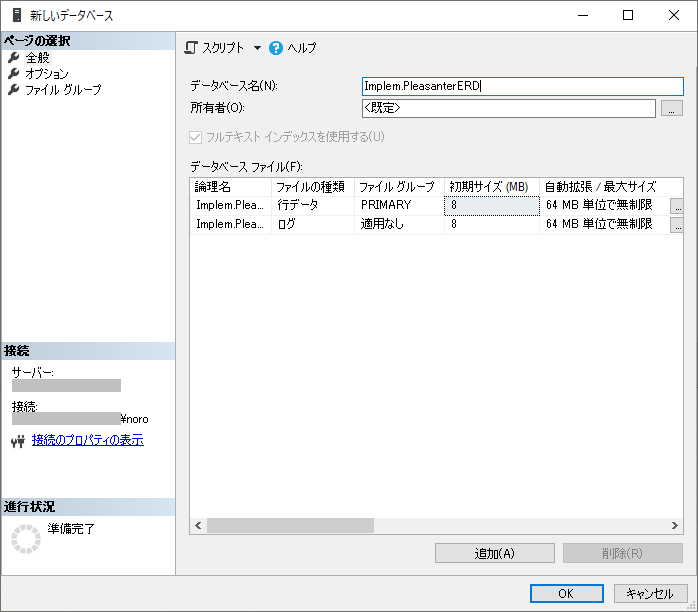The width and height of the screenshot is (698, 612).
Task: Click the blue Help question mark icon
Action: pyautogui.click(x=276, y=48)
